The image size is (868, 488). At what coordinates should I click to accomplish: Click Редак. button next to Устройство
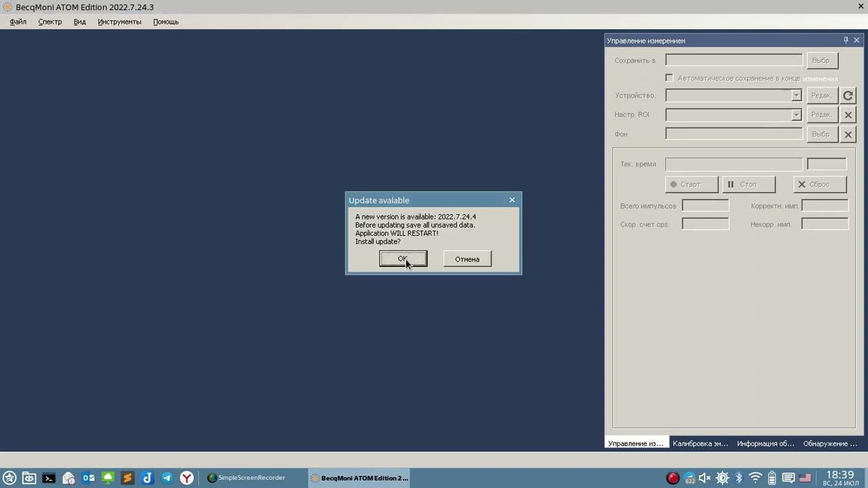822,96
